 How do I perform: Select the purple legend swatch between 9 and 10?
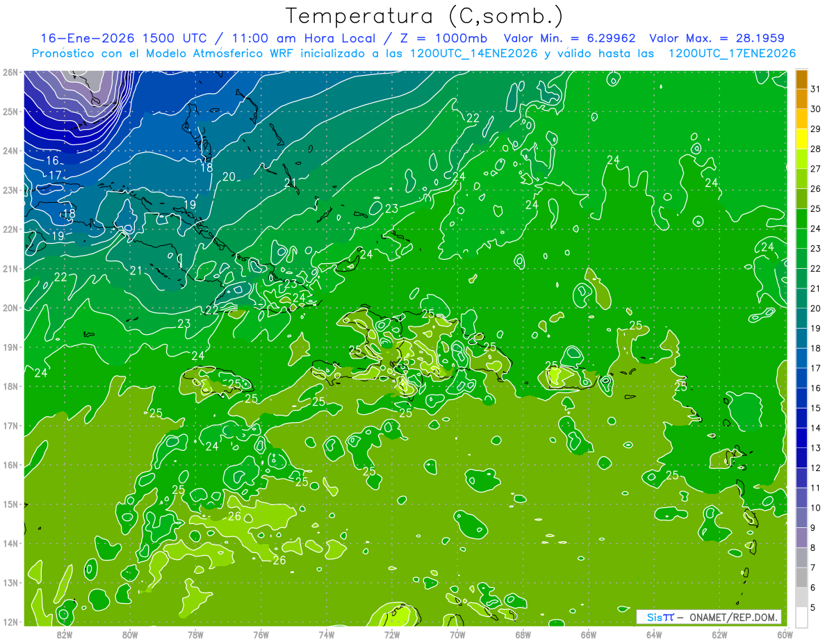pyautogui.click(x=801, y=518)
